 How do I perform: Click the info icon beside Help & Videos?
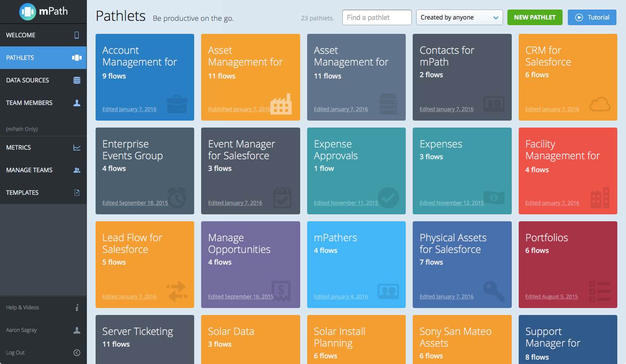click(77, 308)
